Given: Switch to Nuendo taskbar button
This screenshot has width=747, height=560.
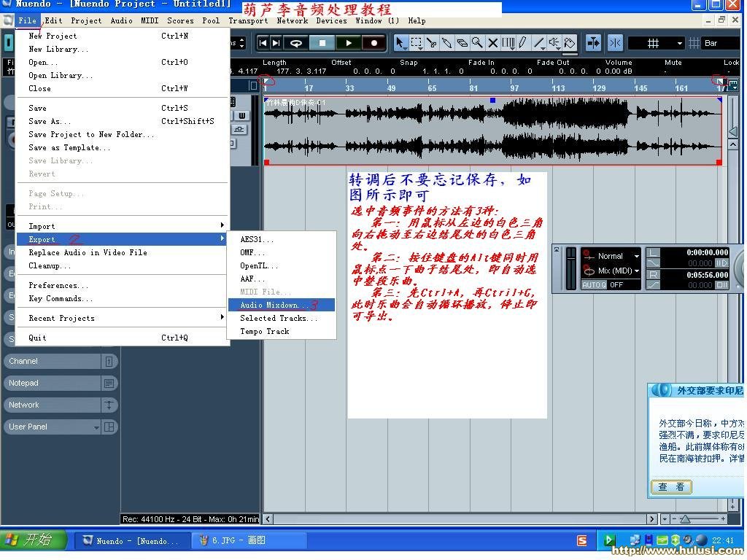Looking at the screenshot, I should (x=131, y=540).
